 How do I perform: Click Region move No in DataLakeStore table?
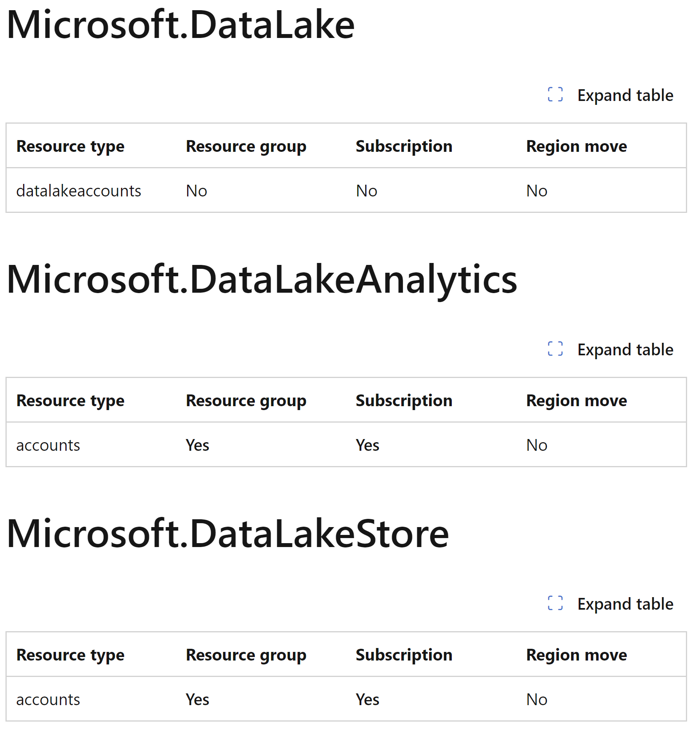click(537, 700)
